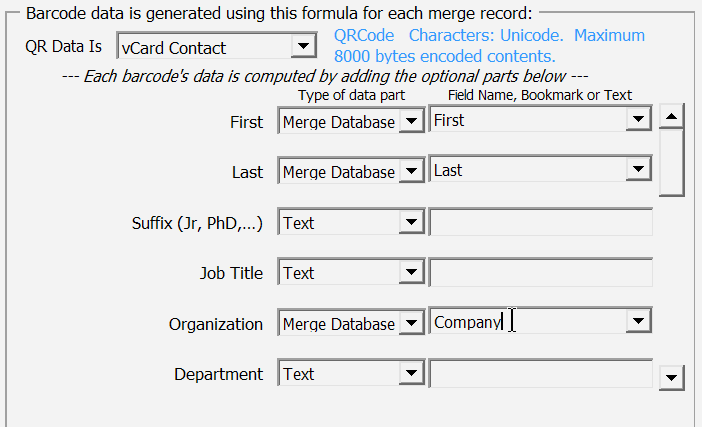The image size is (702, 427).
Task: Open the First row data type dropdown
Action: (x=410, y=122)
